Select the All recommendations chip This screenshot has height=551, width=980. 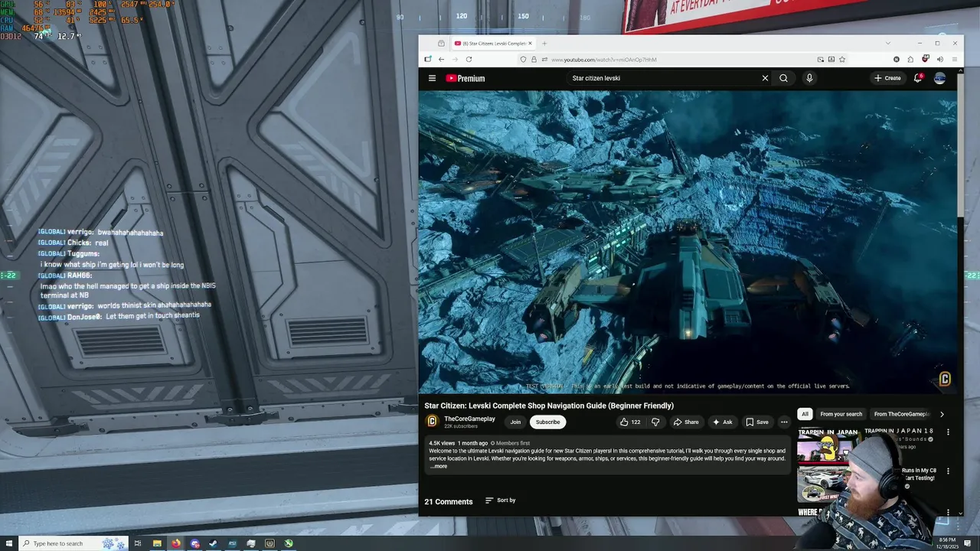pyautogui.click(x=805, y=414)
